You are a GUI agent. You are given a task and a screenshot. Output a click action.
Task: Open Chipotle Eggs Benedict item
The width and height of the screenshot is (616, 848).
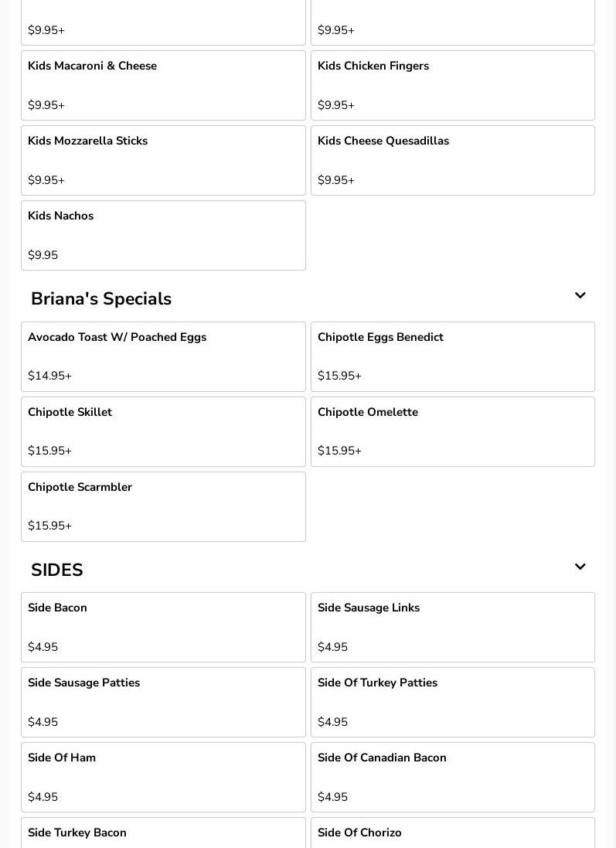(x=452, y=356)
